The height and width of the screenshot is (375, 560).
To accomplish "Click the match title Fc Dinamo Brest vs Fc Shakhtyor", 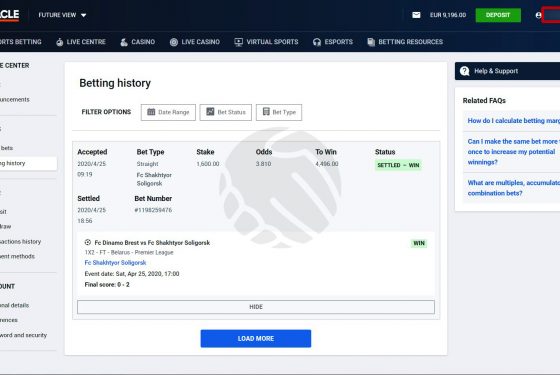I will point(152,242).
